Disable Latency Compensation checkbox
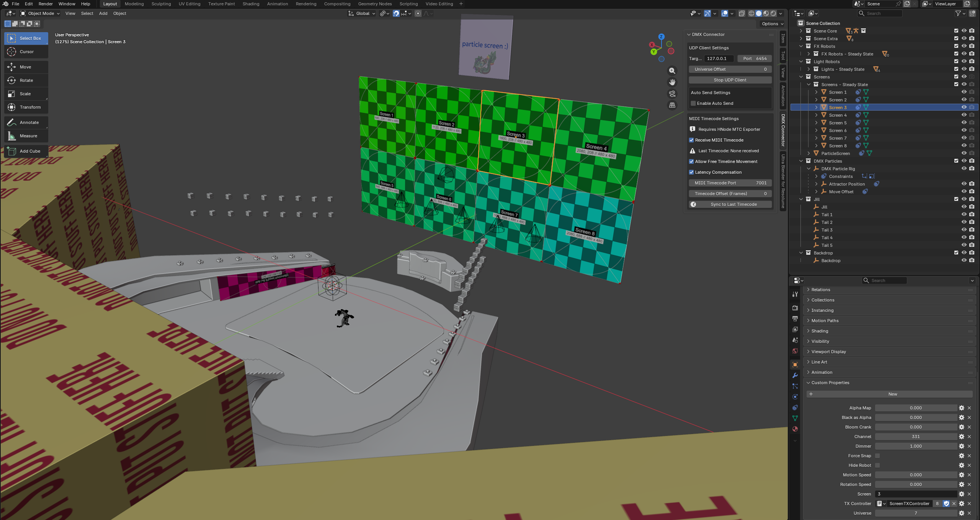Viewport: 980px width, 520px height. tap(691, 172)
